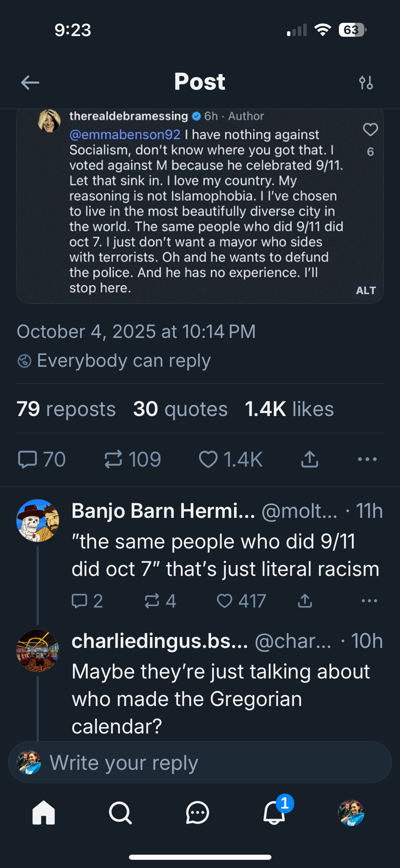Open comments on Banjo Barn reply
The image size is (400, 868).
[79, 601]
